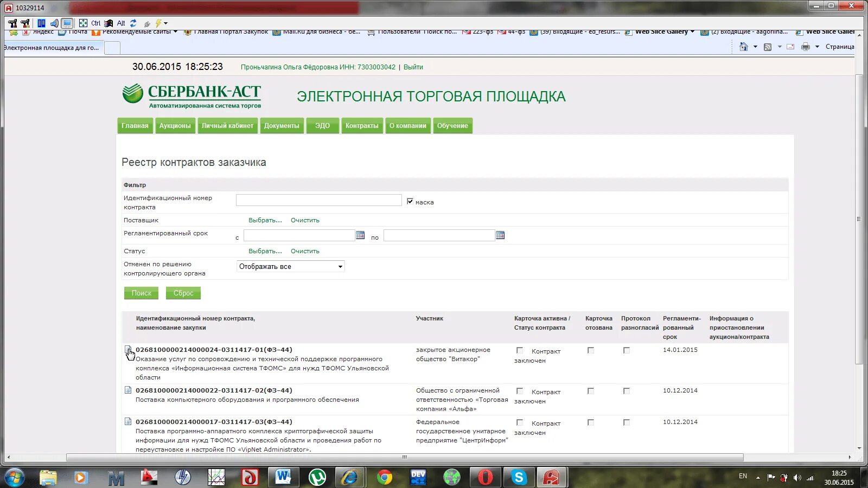Click the read mail icon in command bar
This screenshot has width=868, height=488.
tap(790, 47)
